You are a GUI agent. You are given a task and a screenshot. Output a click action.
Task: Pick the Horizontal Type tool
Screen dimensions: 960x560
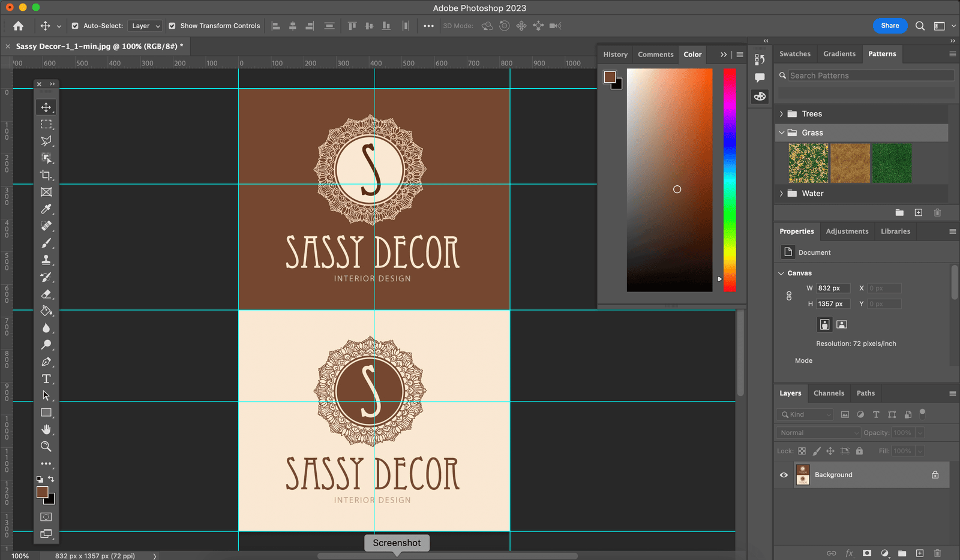pos(46,379)
